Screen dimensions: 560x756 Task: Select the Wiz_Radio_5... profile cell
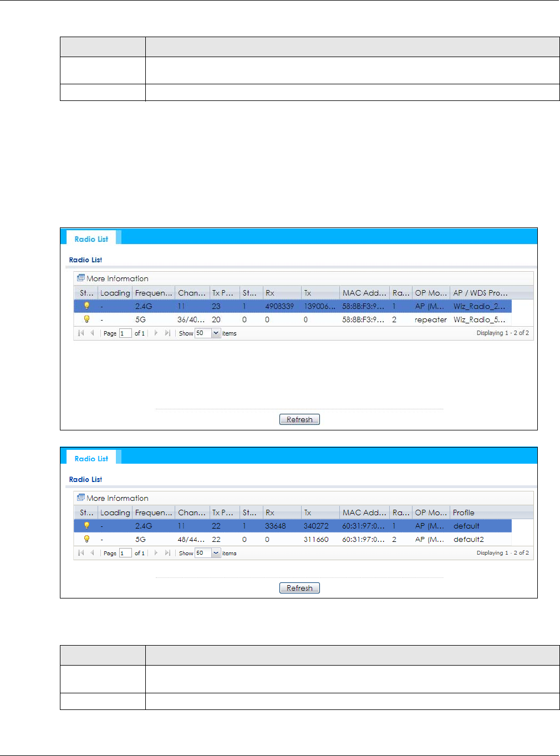pos(479,319)
